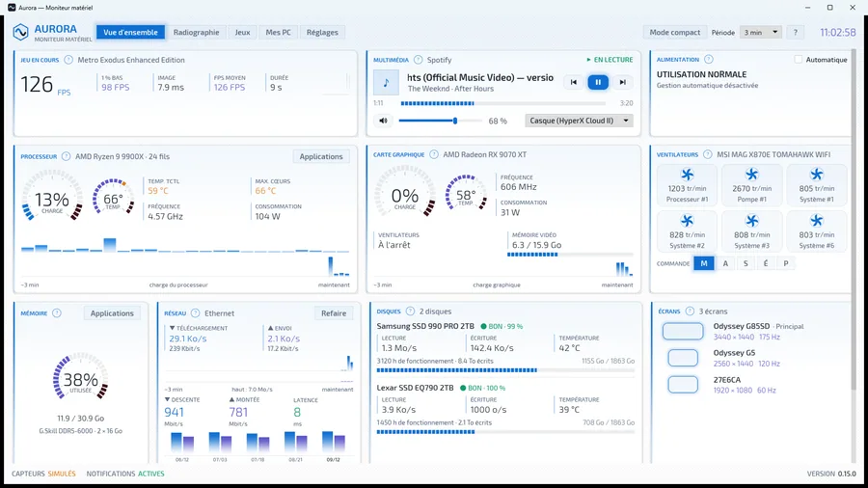Image resolution: width=868 pixels, height=488 pixels.
Task: Click the music note album icon
Action: pos(386,82)
